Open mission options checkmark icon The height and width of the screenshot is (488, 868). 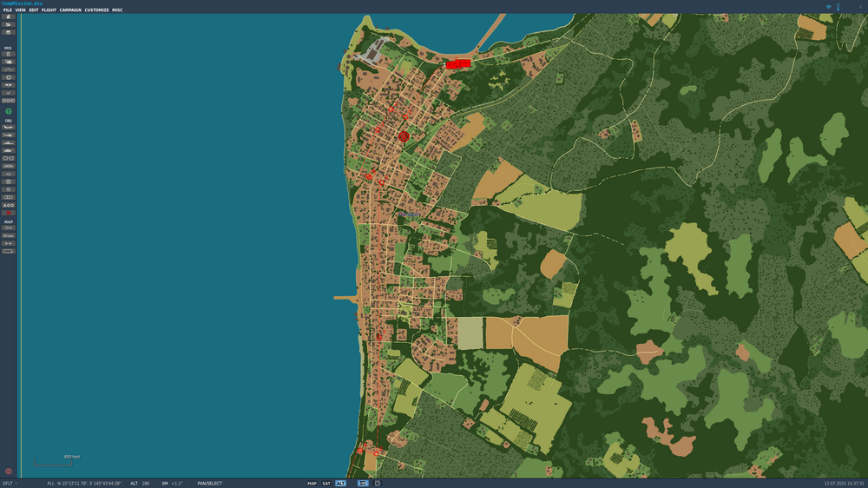click(x=9, y=93)
